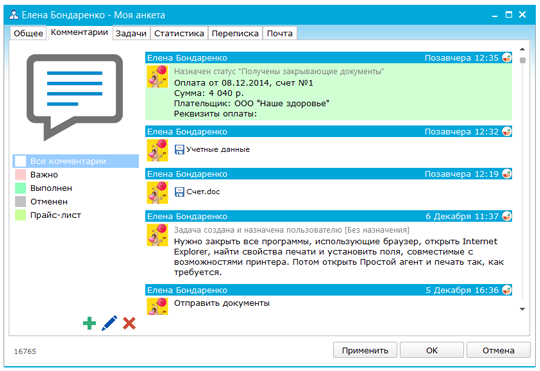This screenshot has height=371, width=540.
Task: Maximize the Моя анкета window
Action: 509,14
